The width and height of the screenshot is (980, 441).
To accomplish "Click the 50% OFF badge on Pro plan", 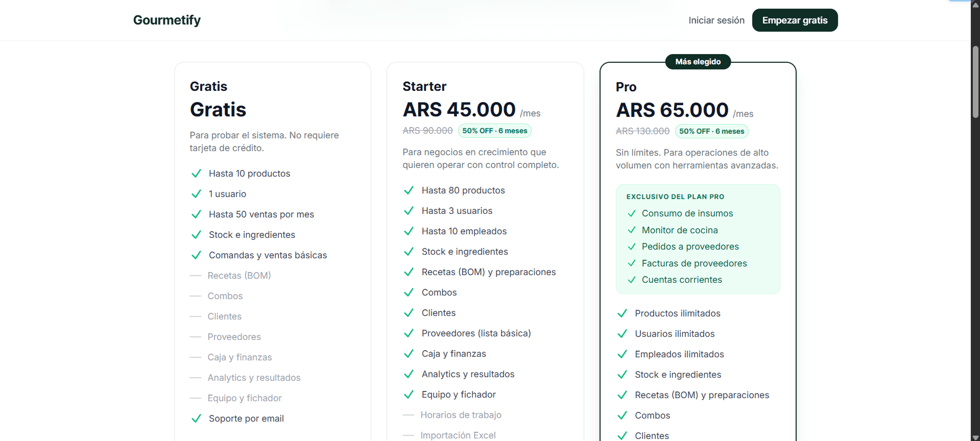I will pyautogui.click(x=712, y=131).
